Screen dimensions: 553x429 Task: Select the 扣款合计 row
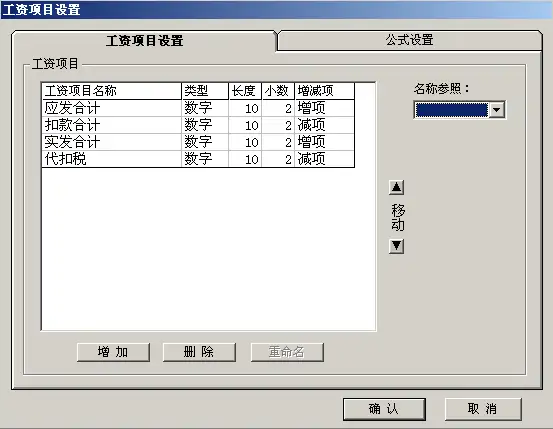198,125
